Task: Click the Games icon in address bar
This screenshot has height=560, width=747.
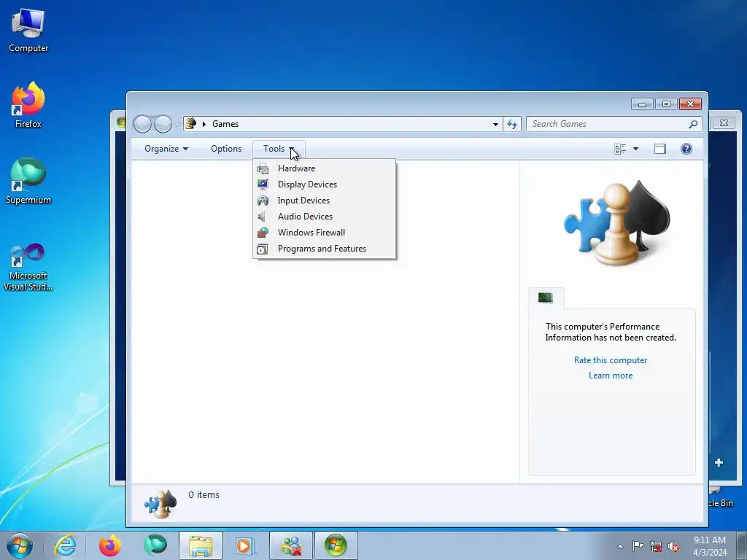Action: (191, 124)
